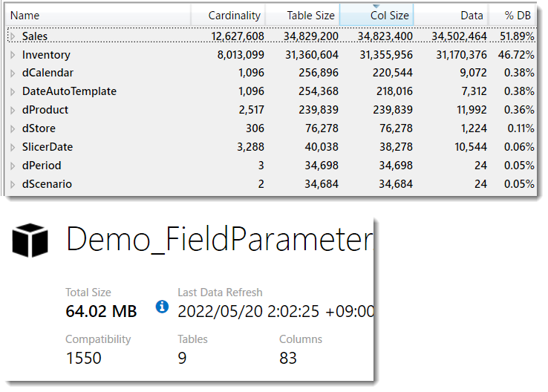This screenshot has width=548, height=392.
Task: Click Inventory table size 31,360,604
Action: [x=312, y=55]
